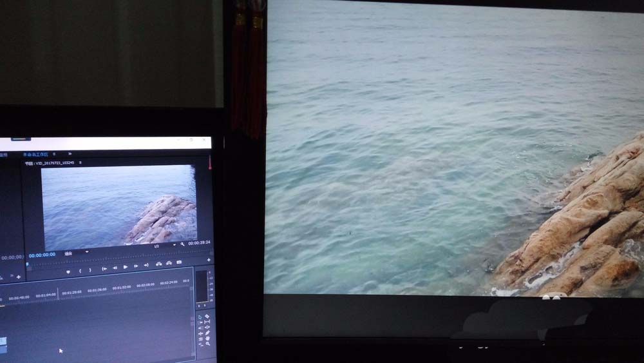Step forward one frame

(136, 266)
